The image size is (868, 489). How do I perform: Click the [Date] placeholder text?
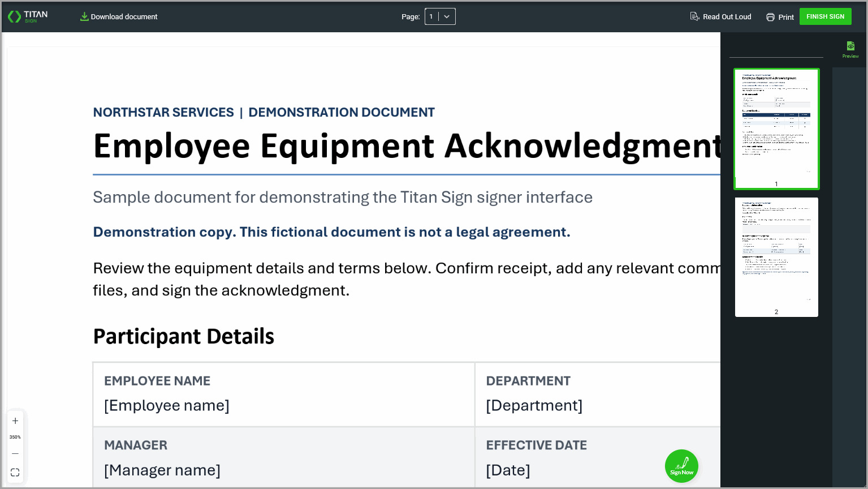click(x=508, y=470)
